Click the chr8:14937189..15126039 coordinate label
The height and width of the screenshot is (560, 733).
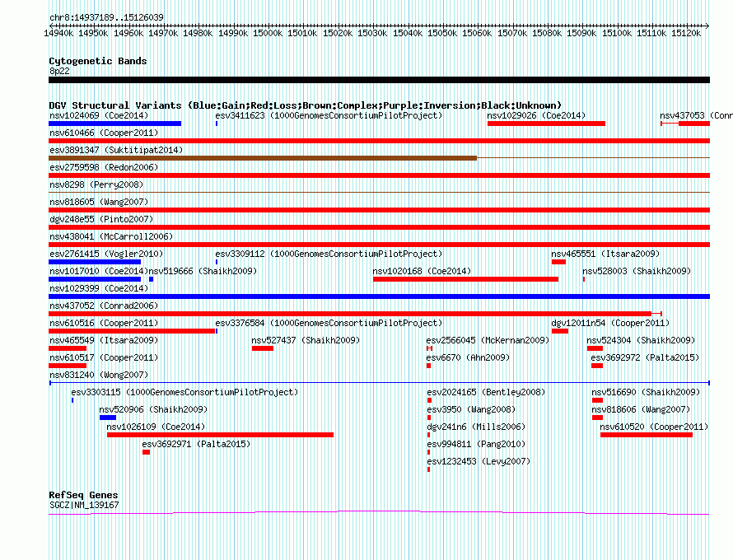pos(106,18)
